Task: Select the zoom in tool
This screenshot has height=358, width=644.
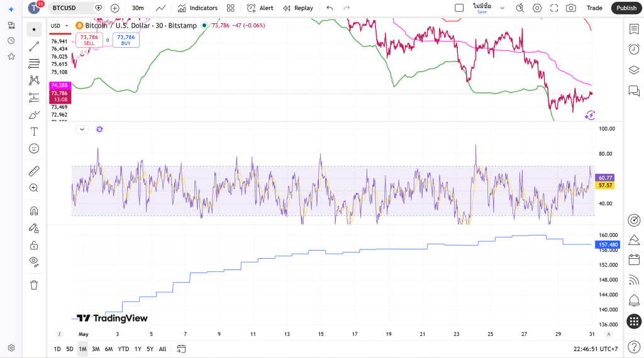Action: coord(34,188)
